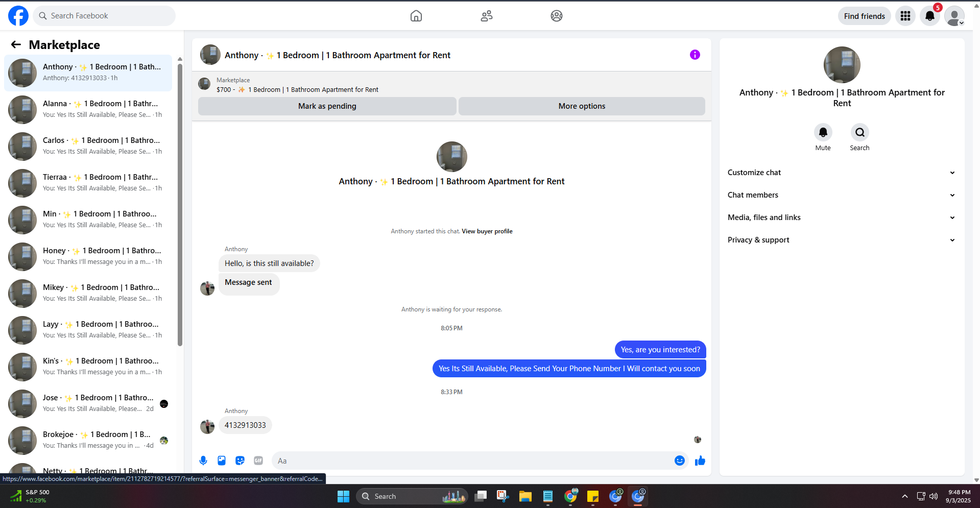The image size is (980, 508).
Task: Open the conversation with Min
Action: [88, 220]
